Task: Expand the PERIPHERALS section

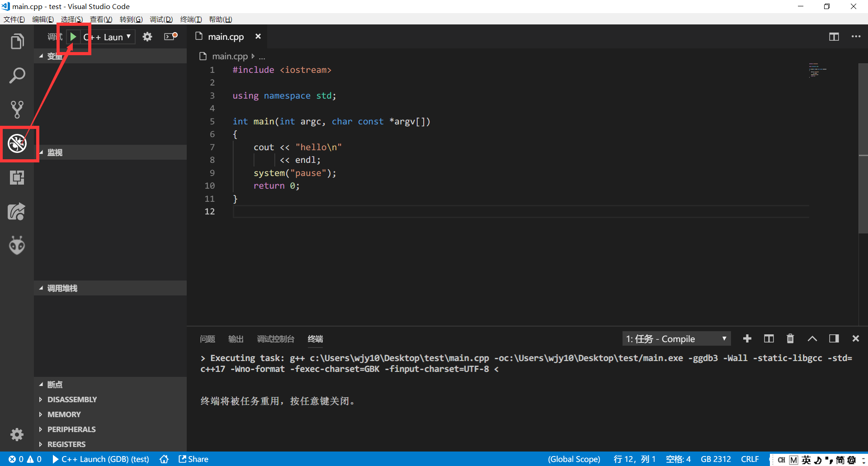Action: [x=110, y=429]
